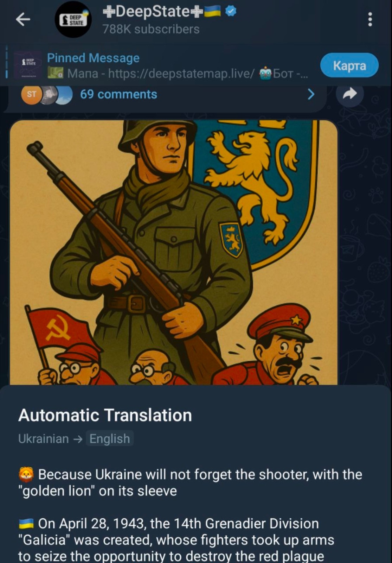Select the Ukrainian source language label

(43, 438)
